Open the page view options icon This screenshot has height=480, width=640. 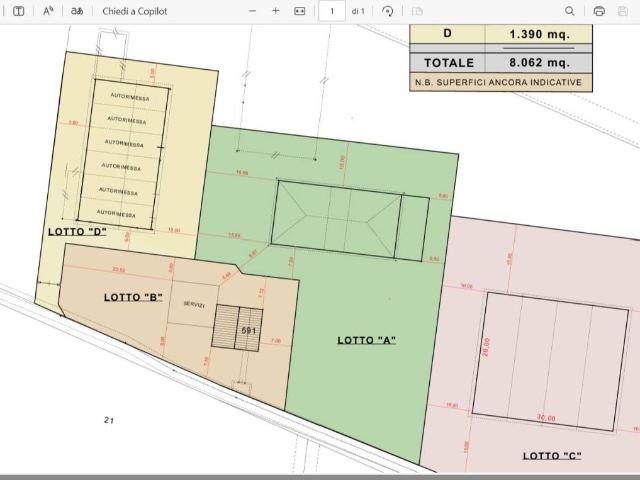coord(417,11)
